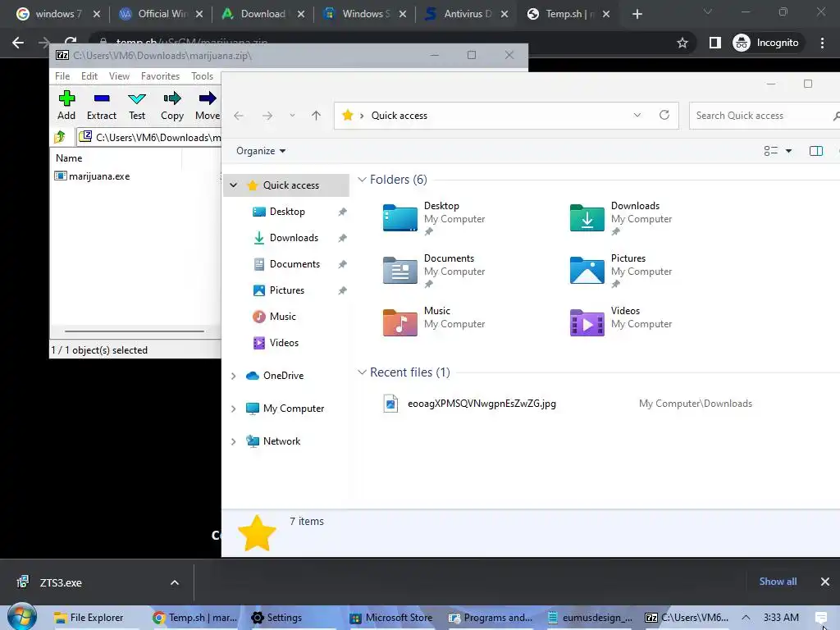Switch to Settings in the taskbar

pyautogui.click(x=277, y=618)
